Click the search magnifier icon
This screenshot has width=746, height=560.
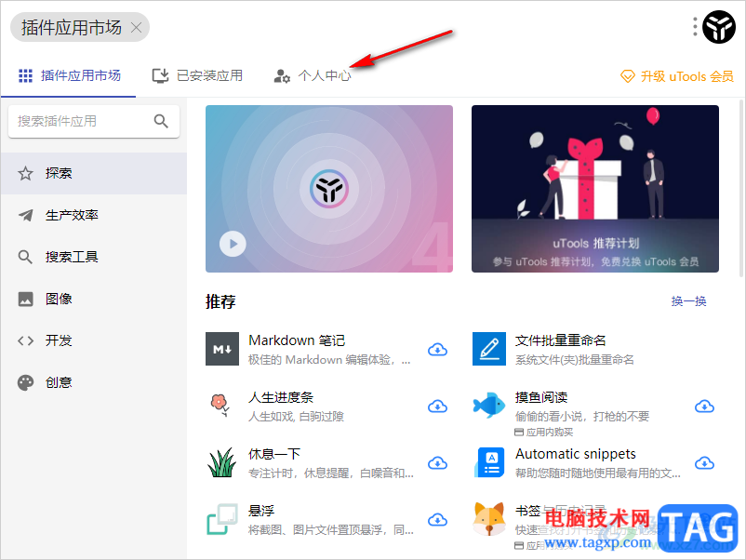pyautogui.click(x=161, y=121)
